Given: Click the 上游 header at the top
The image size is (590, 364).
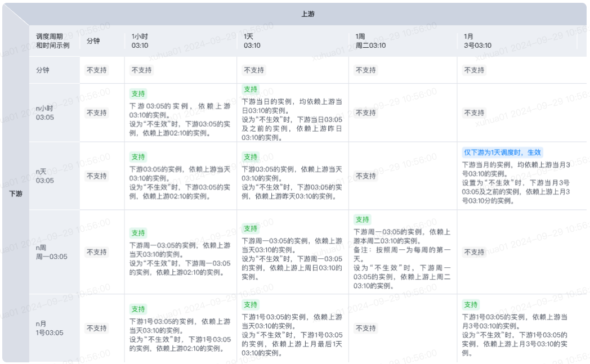Looking at the screenshot, I should pos(308,14).
